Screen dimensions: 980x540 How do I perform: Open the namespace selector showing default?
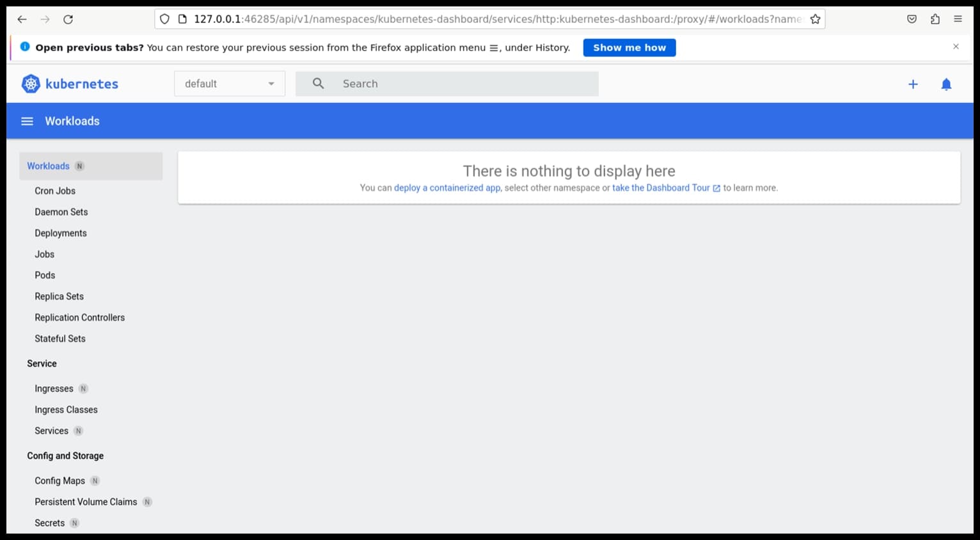229,83
